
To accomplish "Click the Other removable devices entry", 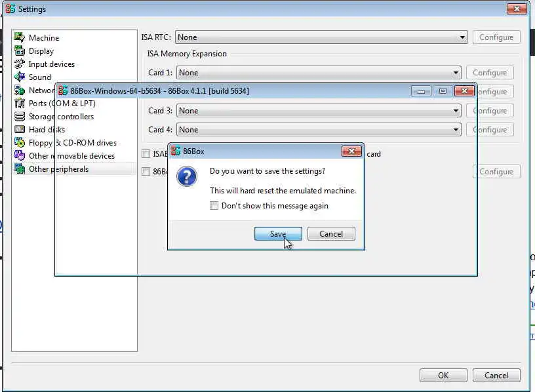I will (71, 156).
